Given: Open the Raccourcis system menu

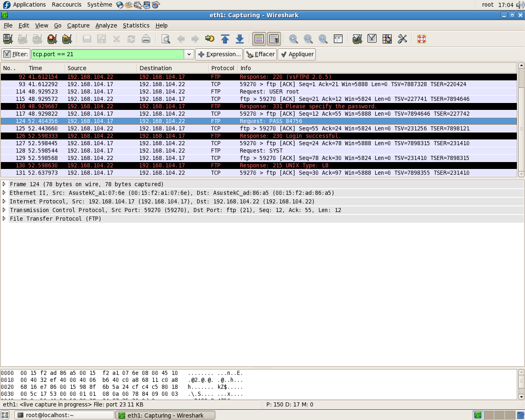Looking at the screenshot, I should click(66, 5).
